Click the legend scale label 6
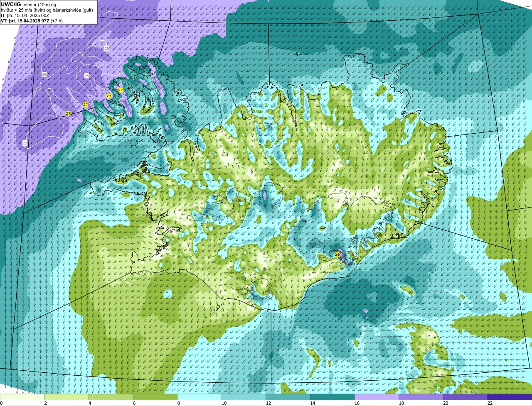Image resolution: width=532 pixels, height=406 pixels. coord(134,403)
